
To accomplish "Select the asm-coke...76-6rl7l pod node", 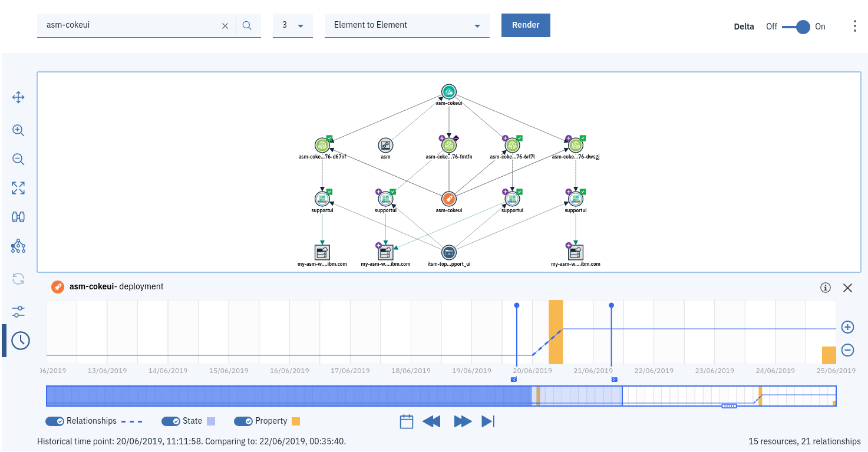I will (x=513, y=145).
